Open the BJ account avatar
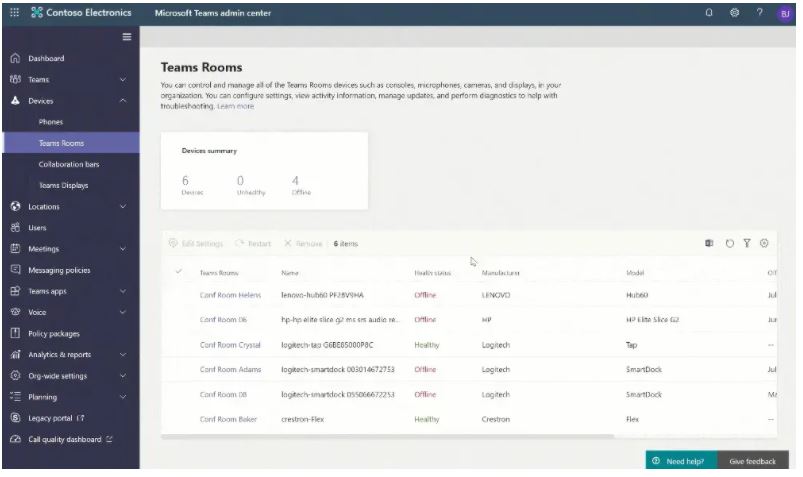Image resolution: width=803 pixels, height=477 pixels. 785,14
